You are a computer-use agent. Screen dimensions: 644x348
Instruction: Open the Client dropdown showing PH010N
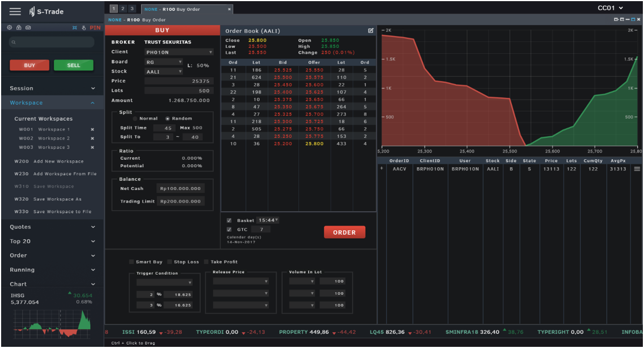[179, 52]
